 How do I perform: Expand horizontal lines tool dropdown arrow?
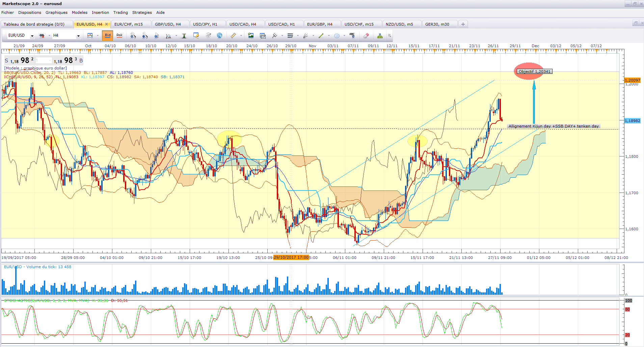[298, 35]
